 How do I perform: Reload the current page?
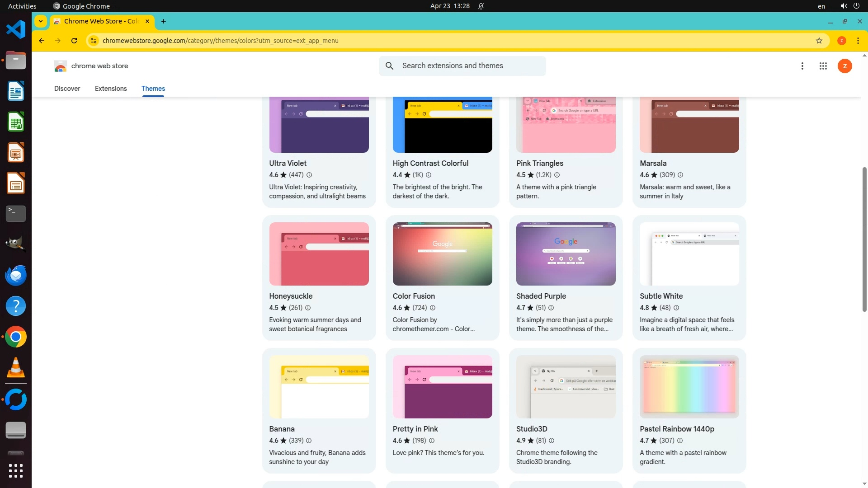point(74,41)
